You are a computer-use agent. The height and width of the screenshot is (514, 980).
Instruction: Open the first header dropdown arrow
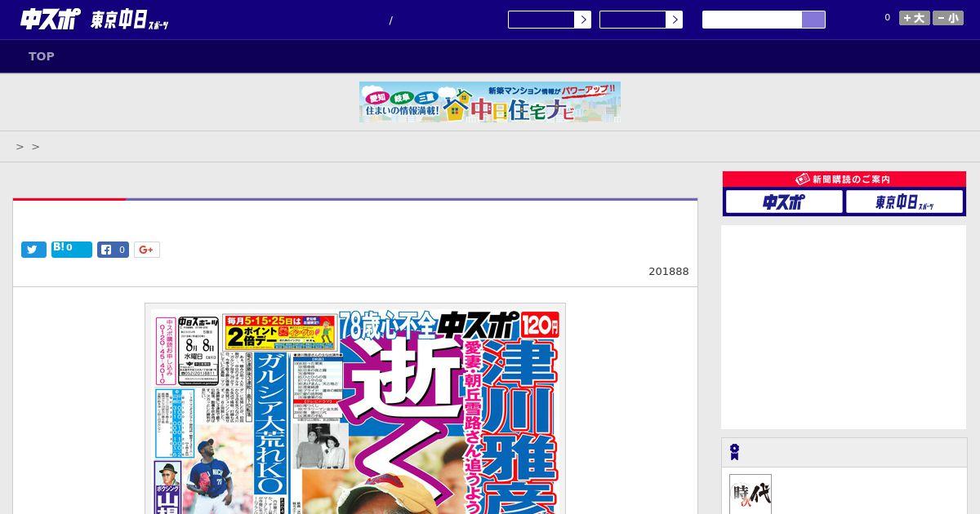[582, 20]
